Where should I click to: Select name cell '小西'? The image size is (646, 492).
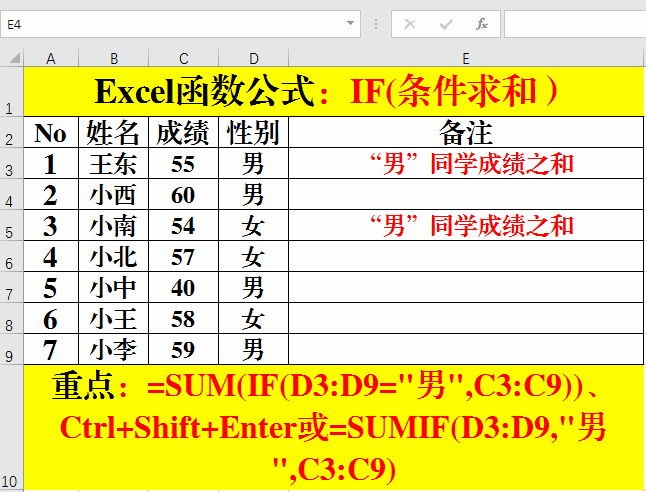[114, 194]
